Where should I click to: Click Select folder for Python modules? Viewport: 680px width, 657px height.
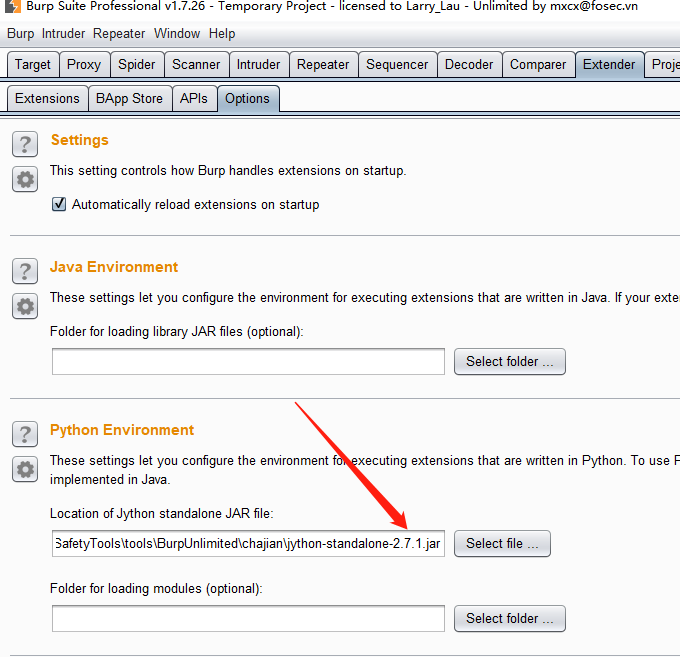tap(509, 619)
